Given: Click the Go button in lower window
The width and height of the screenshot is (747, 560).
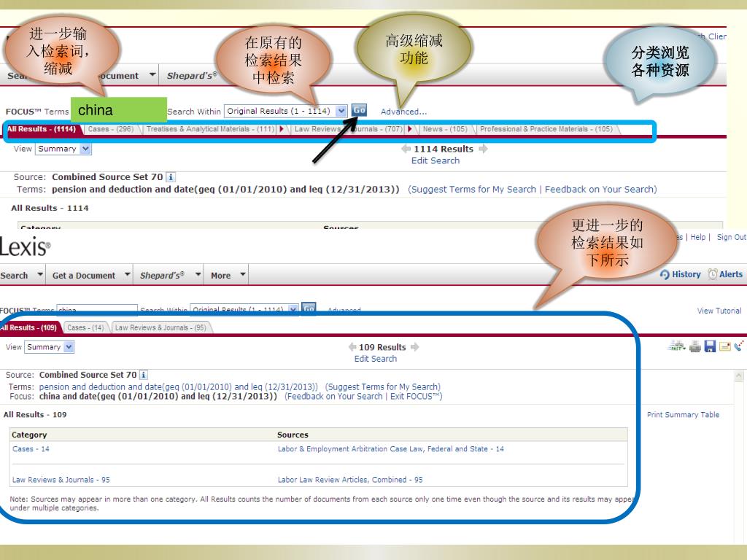Looking at the screenshot, I should click(309, 308).
